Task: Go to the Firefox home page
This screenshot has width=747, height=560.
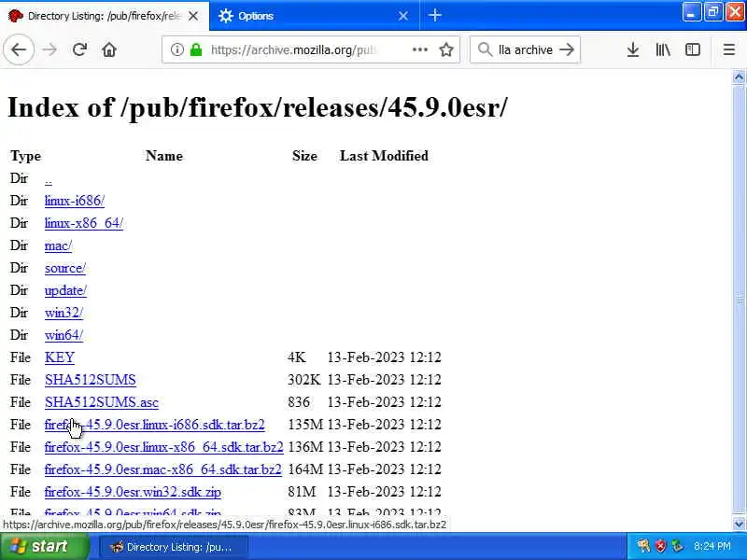Action: coord(109,49)
